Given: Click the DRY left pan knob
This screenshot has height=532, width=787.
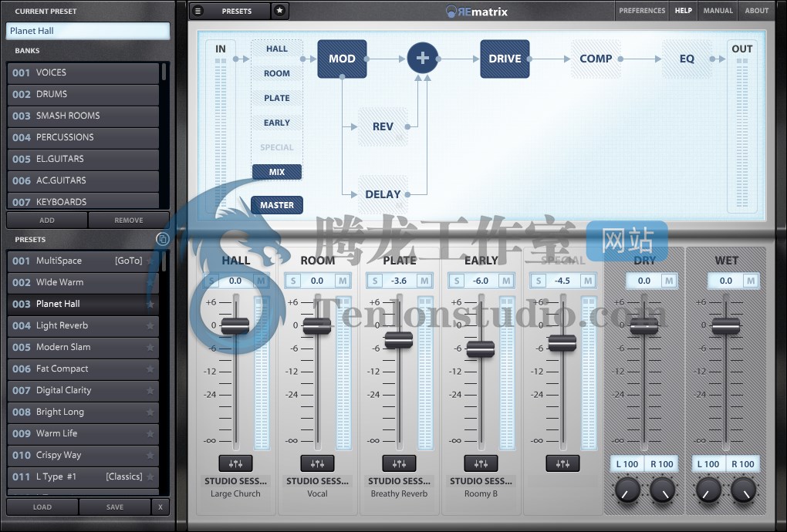Looking at the screenshot, I should point(627,490).
